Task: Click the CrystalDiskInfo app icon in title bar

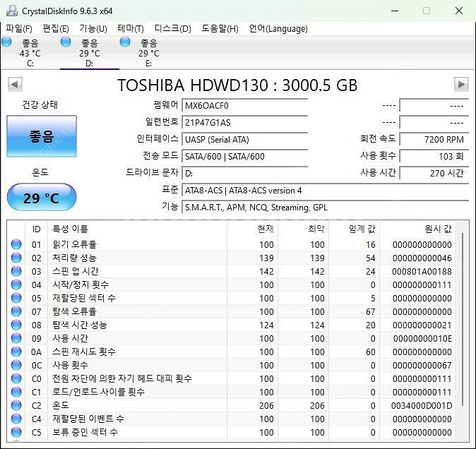Action: [12, 11]
